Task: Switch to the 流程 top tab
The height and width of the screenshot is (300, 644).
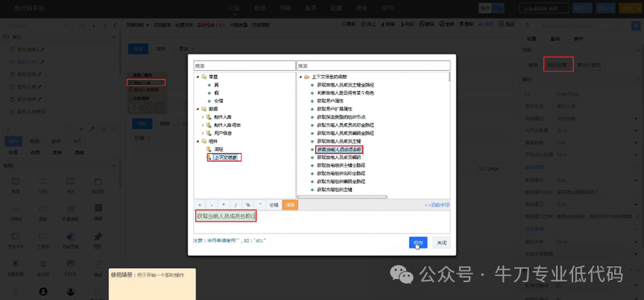Action: point(285,7)
